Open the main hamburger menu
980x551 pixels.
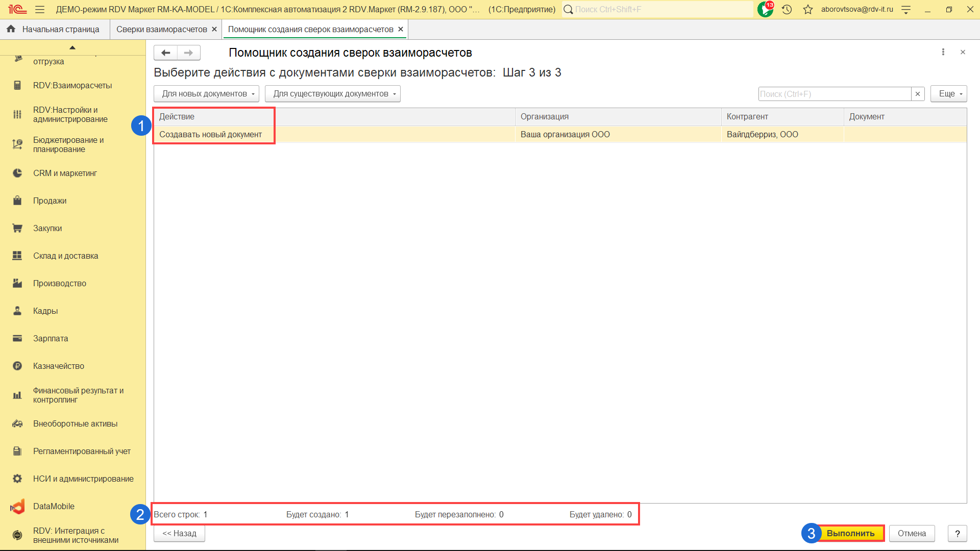click(x=40, y=9)
